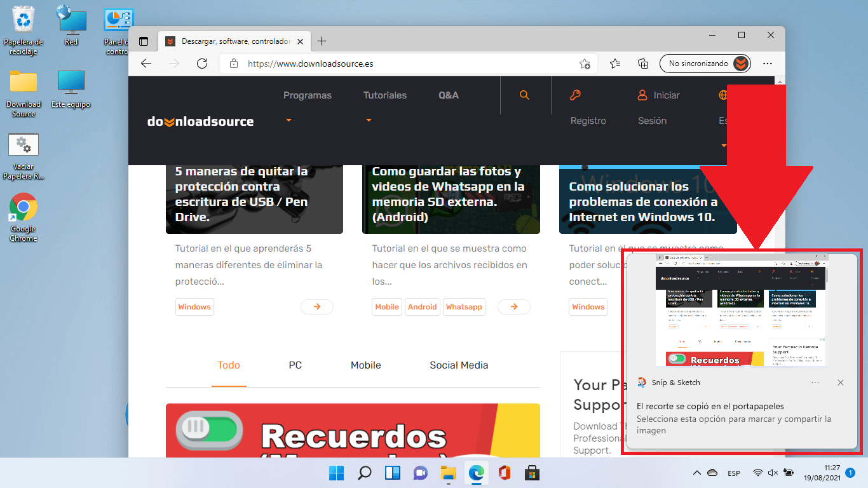Viewport: 868px width, 488px height.
Task: Open taskbar Search
Action: [x=365, y=473]
